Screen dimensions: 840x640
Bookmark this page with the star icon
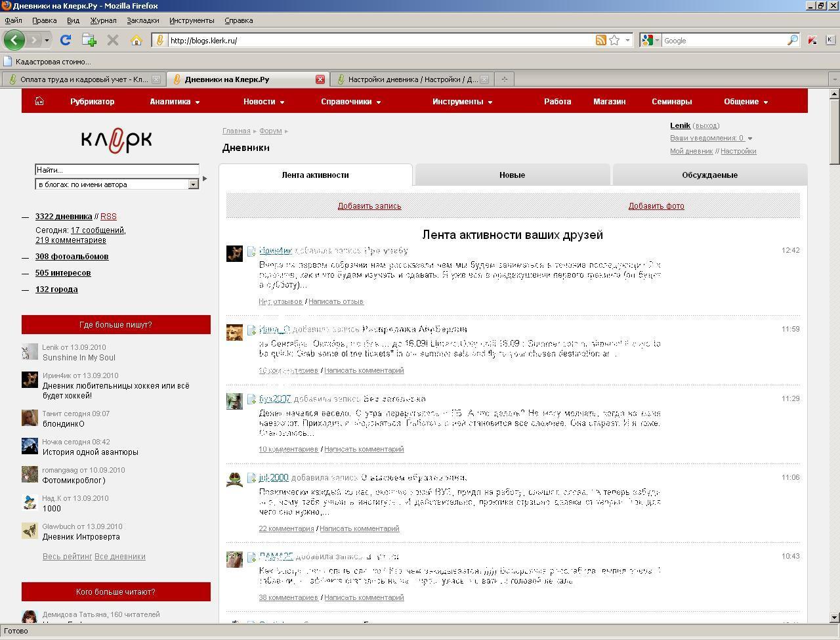pyautogui.click(x=614, y=40)
